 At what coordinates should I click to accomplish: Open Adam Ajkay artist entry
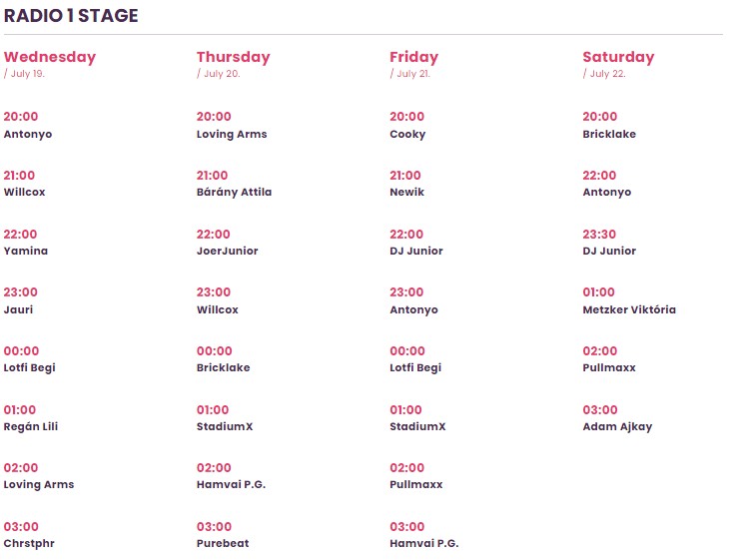click(x=617, y=426)
